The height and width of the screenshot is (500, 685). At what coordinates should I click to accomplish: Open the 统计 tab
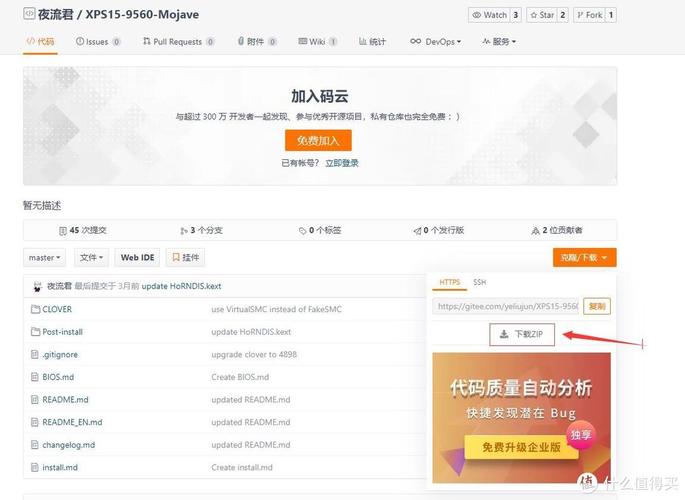(372, 41)
